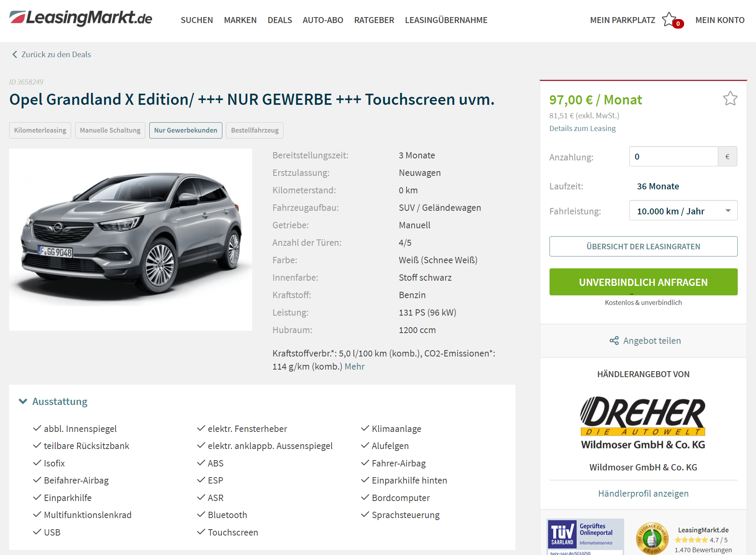The width and height of the screenshot is (756, 555).
Task: Click the 3 Monate Bereitstellungszeit value
Action: pyautogui.click(x=417, y=155)
